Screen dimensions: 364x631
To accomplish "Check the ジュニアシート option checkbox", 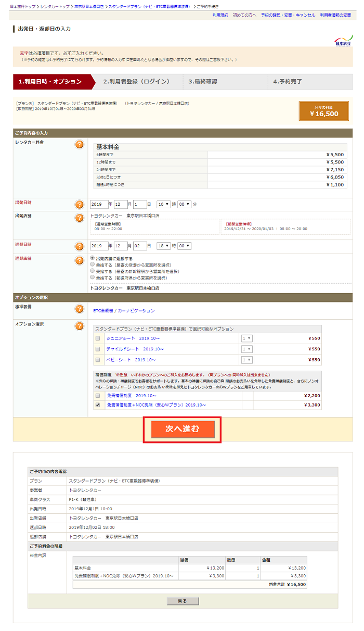I will click(97, 338).
